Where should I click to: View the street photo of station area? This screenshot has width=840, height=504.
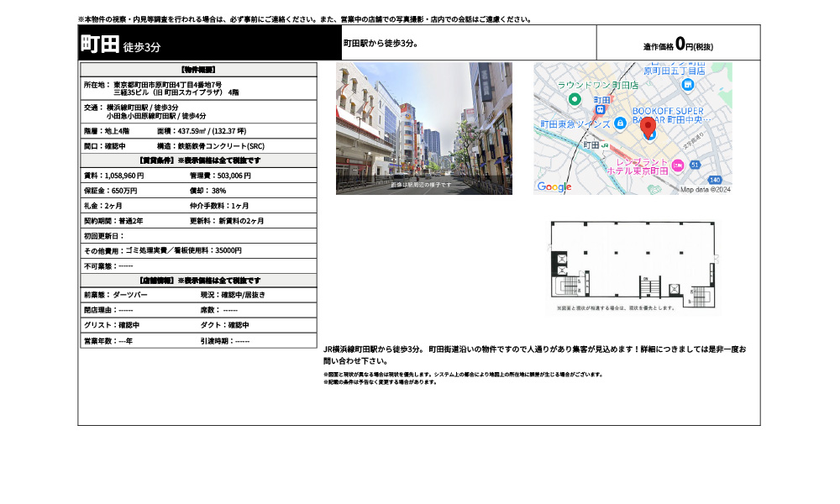point(423,130)
